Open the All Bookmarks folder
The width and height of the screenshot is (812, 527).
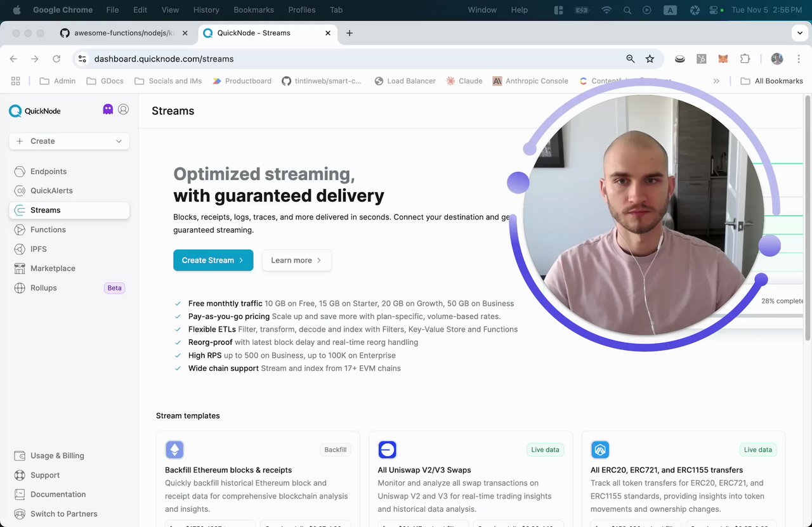[771, 81]
